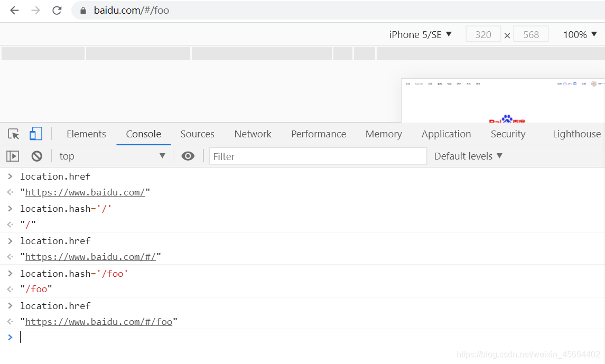Open the https://www.baidu.com/ console link
Image resolution: width=605 pixels, height=364 pixels.
click(x=85, y=192)
